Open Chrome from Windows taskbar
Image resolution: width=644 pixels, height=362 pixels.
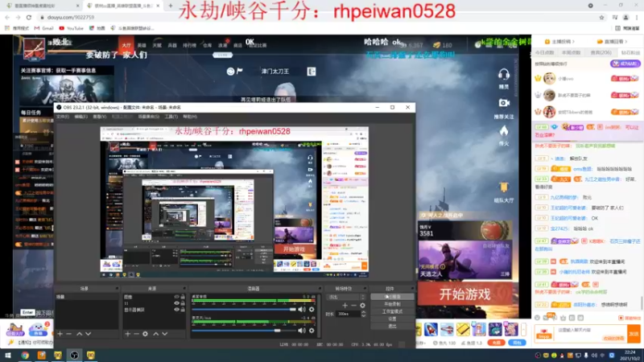point(25,355)
